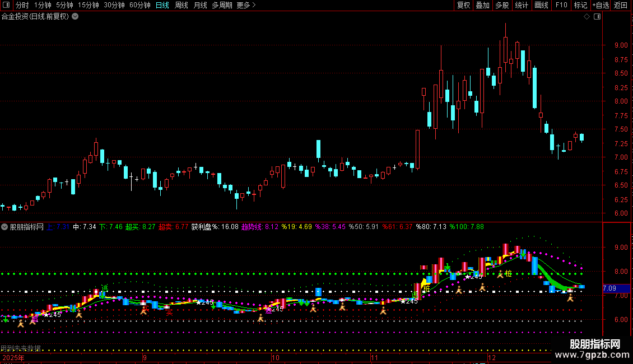Click the %38: 5.45 value
633x364 pixels.
331,227
